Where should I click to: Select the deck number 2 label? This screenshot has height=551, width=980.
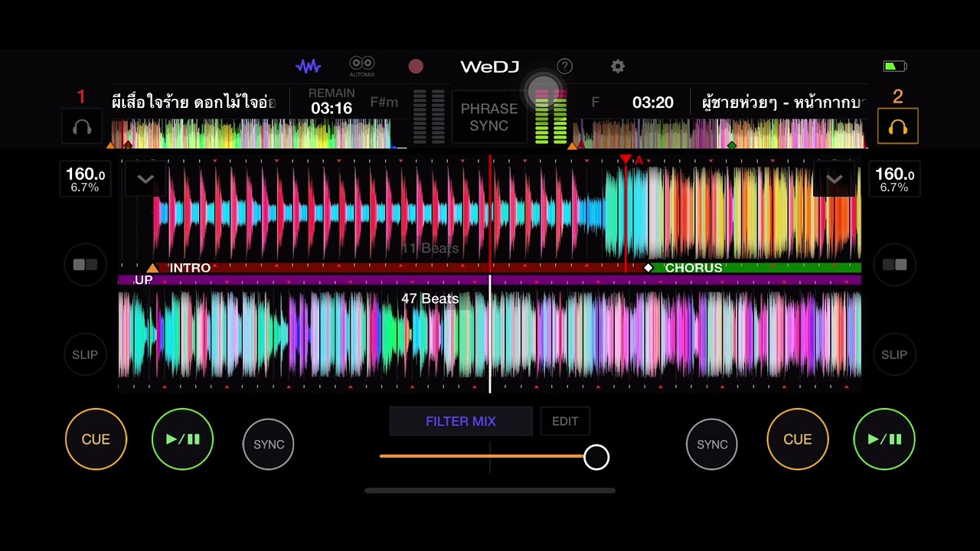pyautogui.click(x=898, y=96)
